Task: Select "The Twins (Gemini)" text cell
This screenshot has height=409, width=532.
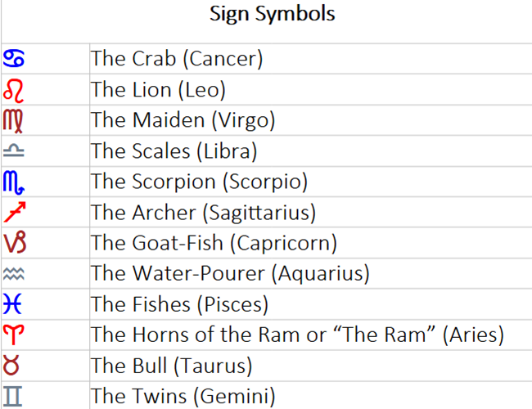Action: pyautogui.click(x=183, y=397)
